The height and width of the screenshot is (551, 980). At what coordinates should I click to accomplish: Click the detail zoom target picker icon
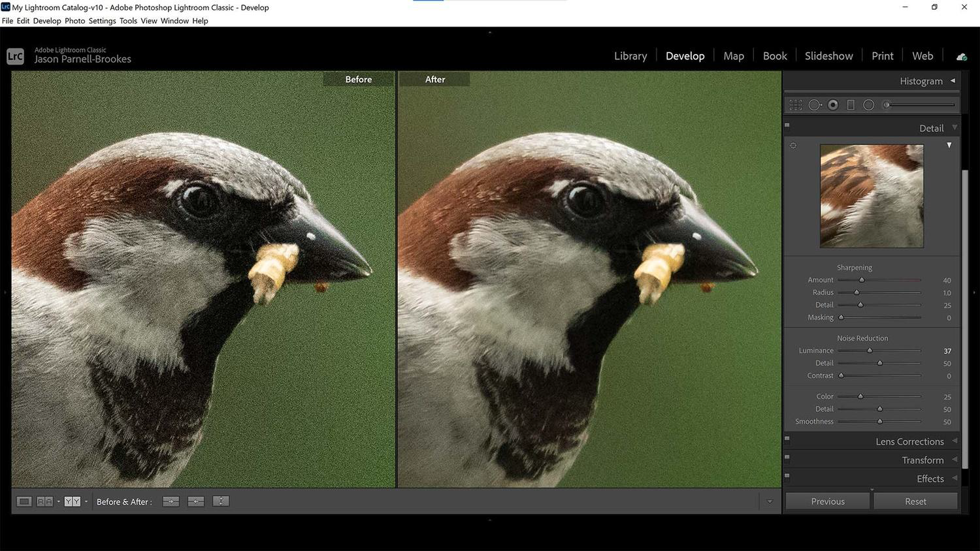[x=793, y=146]
